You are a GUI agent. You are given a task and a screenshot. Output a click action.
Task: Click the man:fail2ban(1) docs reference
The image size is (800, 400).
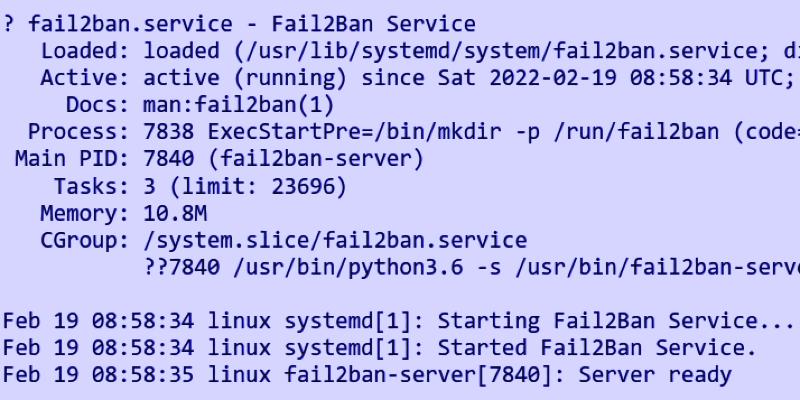239,105
